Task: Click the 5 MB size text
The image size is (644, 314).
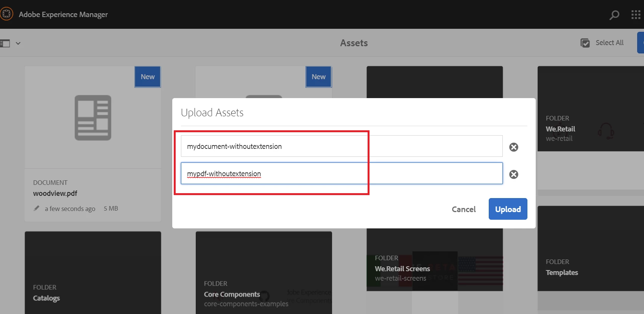Action: pos(111,208)
